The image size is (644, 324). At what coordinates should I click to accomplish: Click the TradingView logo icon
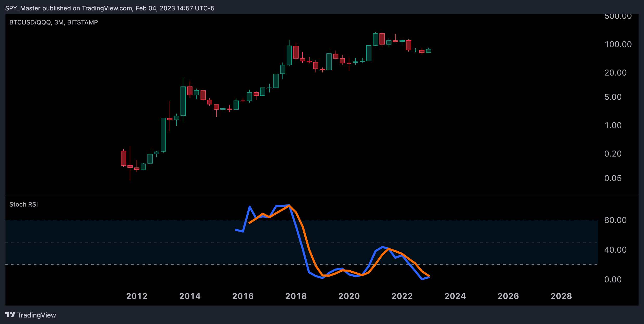coord(10,315)
